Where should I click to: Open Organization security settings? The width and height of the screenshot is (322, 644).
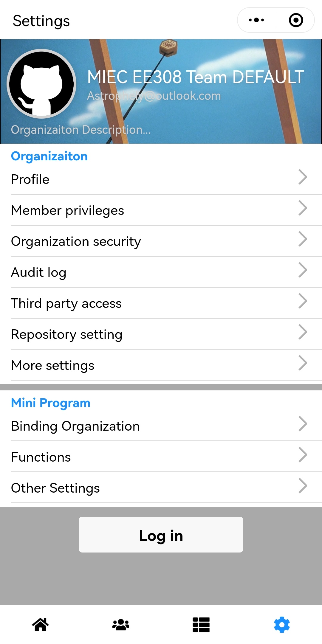[76, 241]
